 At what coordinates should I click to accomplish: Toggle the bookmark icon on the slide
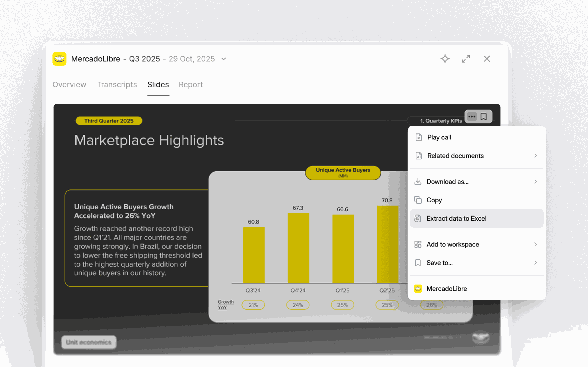[x=484, y=117]
